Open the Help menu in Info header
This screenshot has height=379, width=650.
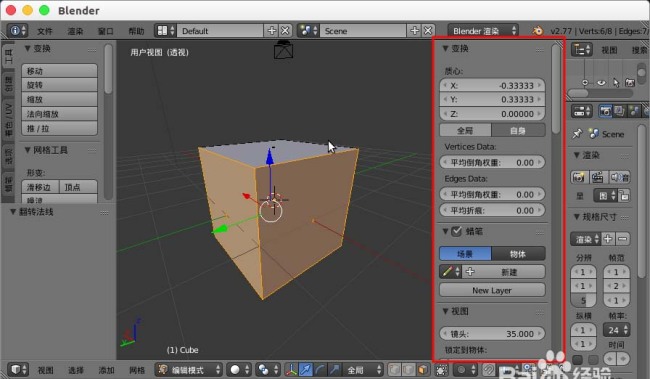(x=136, y=31)
